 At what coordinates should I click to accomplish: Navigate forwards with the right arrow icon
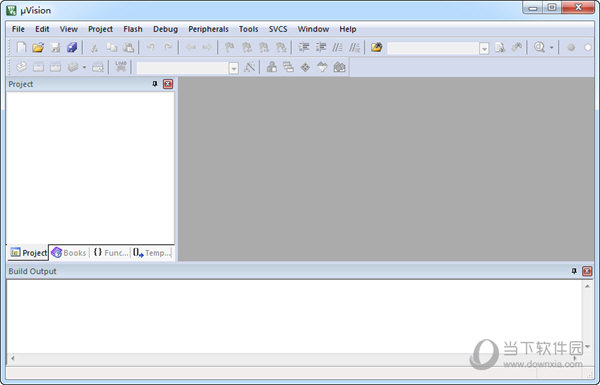tap(207, 47)
